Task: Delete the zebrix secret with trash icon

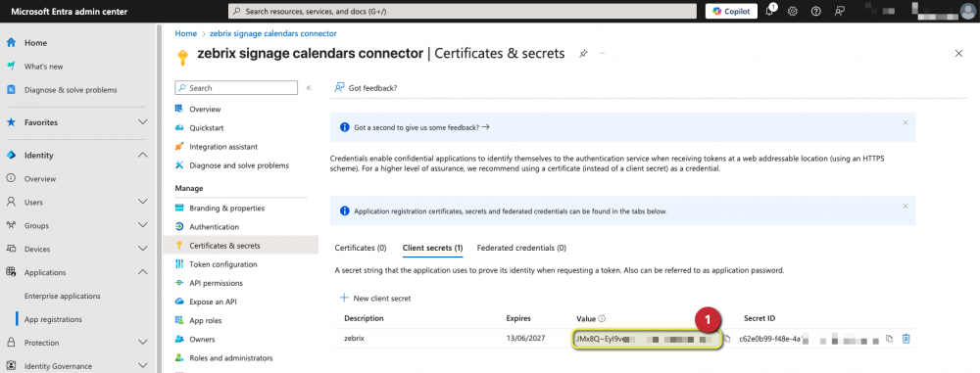Action: pos(906,339)
